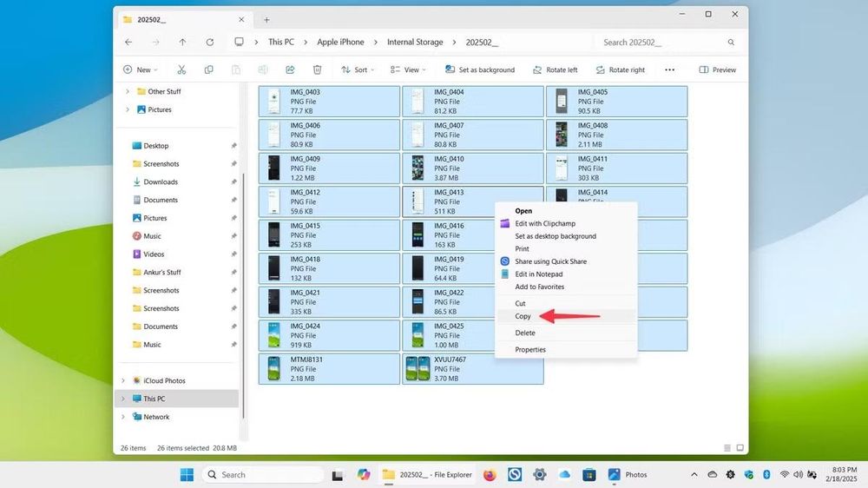Screen dimensions: 868x488
Task: Open the View dropdown
Action: click(408, 69)
